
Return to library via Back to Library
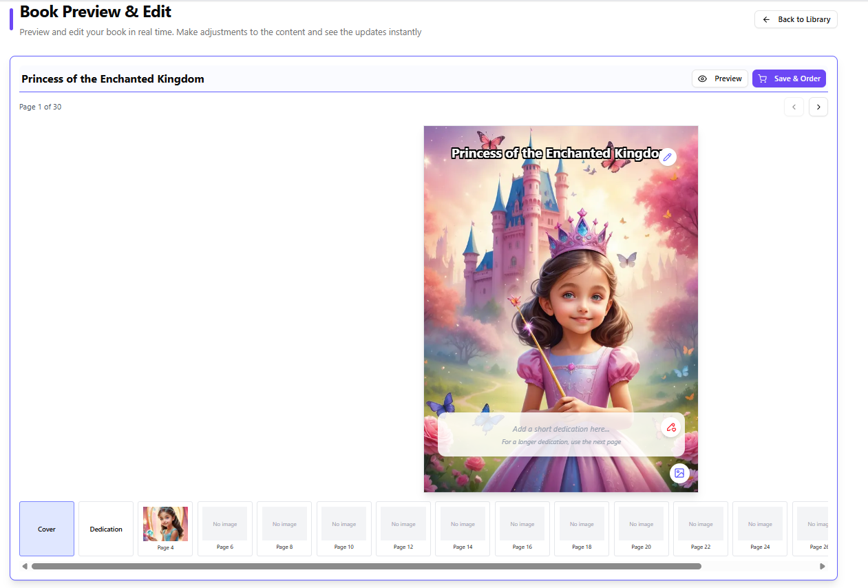pos(796,19)
